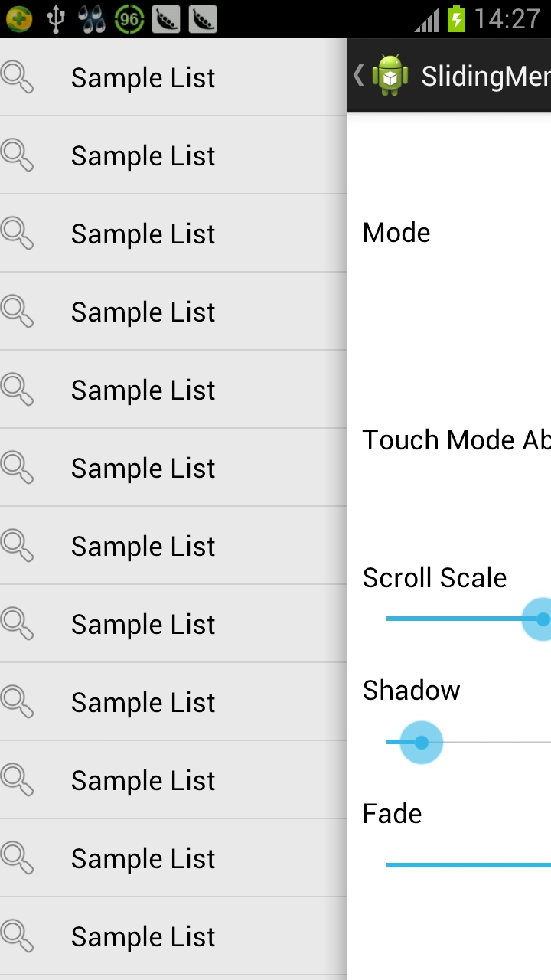The height and width of the screenshot is (980, 551).
Task: Click the magnifier icon in the bottom-most Sample List row
Action: pyautogui.click(x=17, y=936)
